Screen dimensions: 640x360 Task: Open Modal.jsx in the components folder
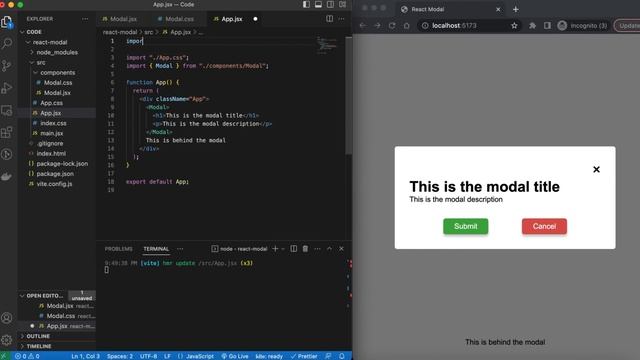[57, 93]
